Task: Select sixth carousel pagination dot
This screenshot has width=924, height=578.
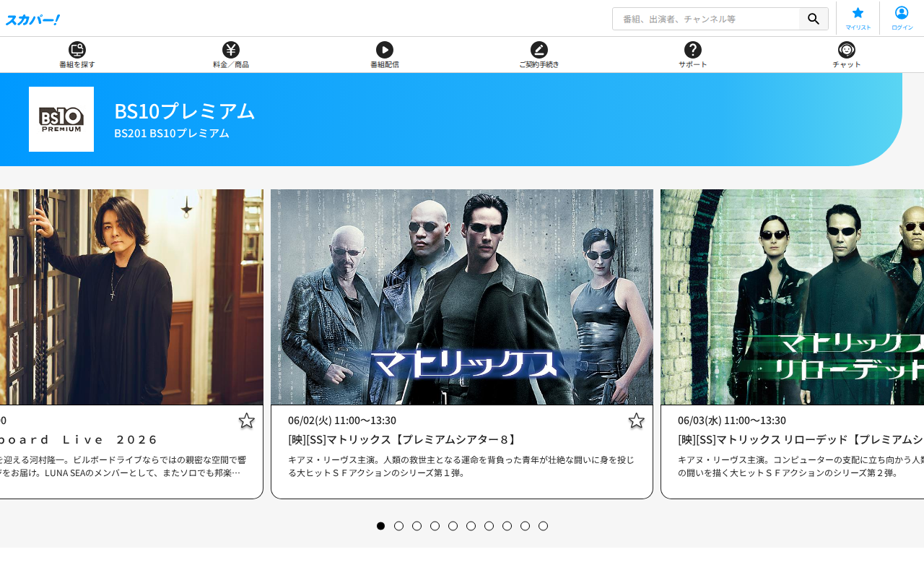Action: pyautogui.click(x=471, y=526)
